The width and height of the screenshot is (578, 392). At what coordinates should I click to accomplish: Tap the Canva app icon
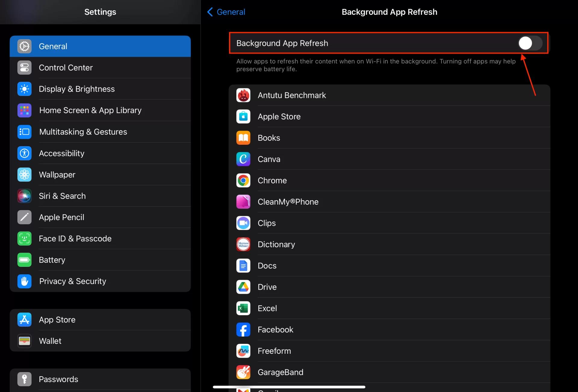[x=243, y=159]
